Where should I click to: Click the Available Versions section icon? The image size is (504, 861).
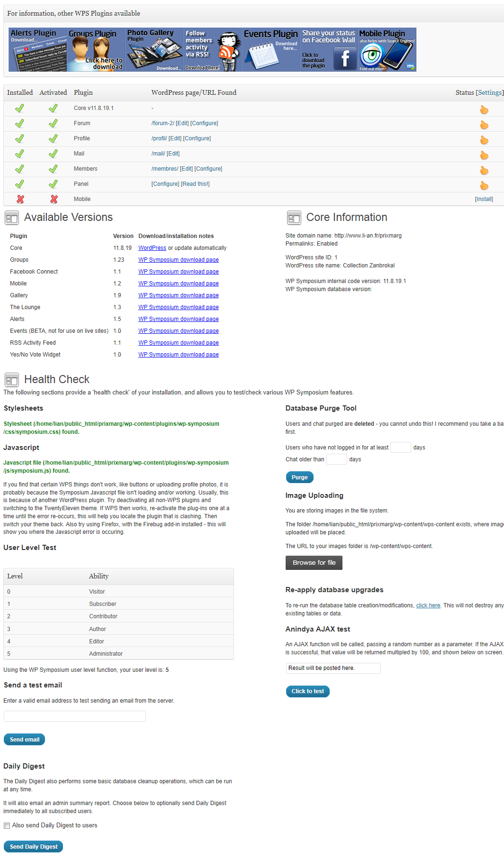pyautogui.click(x=12, y=218)
